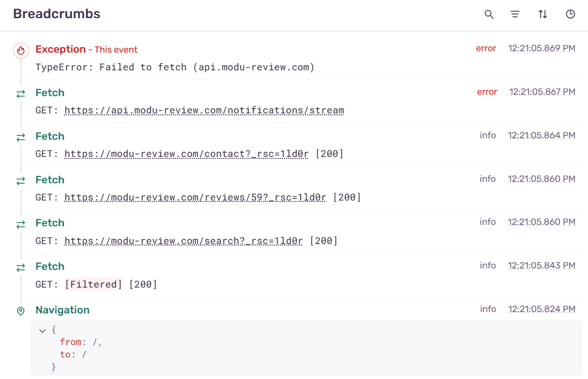The image size is (588, 379).
Task: Click the error level label on Fetch row
Action: (x=487, y=92)
